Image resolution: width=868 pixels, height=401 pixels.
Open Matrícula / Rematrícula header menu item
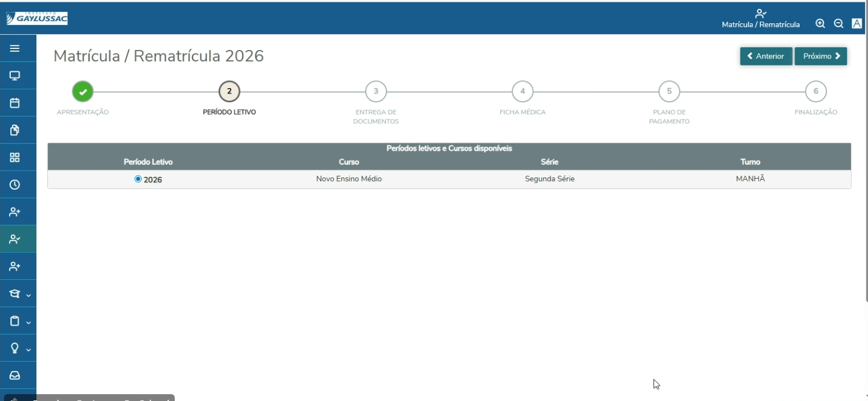click(x=760, y=19)
